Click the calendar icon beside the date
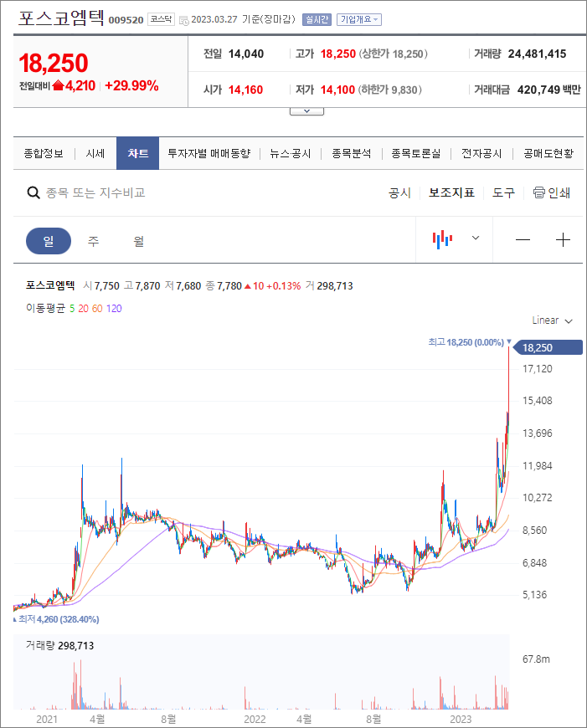The image size is (587, 728). click(x=184, y=20)
